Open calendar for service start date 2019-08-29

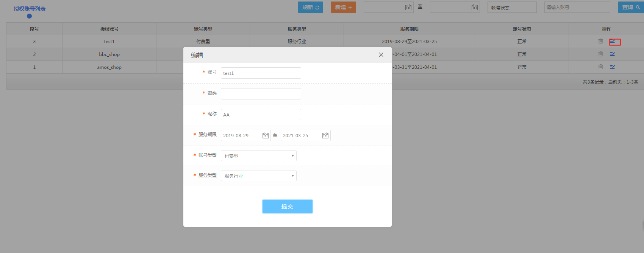point(266,135)
